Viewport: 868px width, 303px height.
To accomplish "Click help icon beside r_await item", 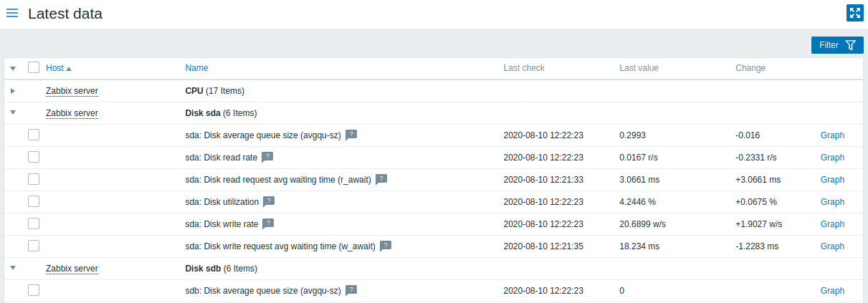I will [381, 179].
